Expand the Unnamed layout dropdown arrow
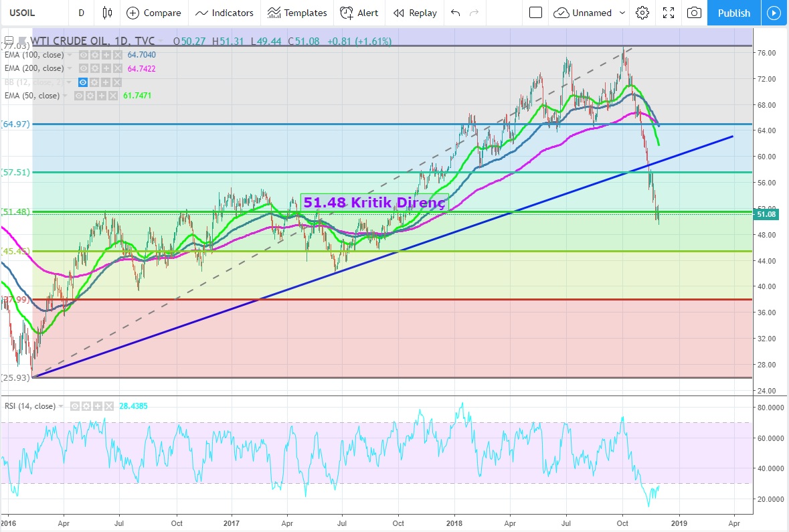 622,13
